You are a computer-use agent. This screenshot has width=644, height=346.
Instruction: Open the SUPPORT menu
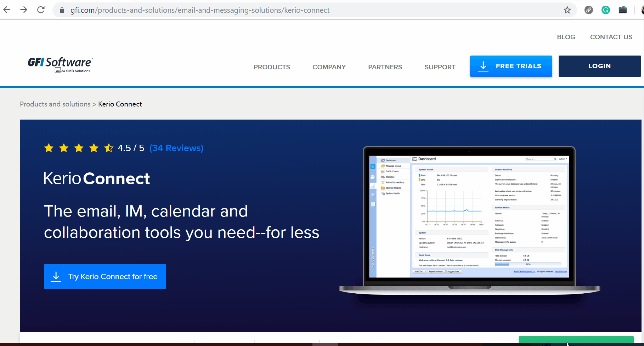(x=440, y=67)
